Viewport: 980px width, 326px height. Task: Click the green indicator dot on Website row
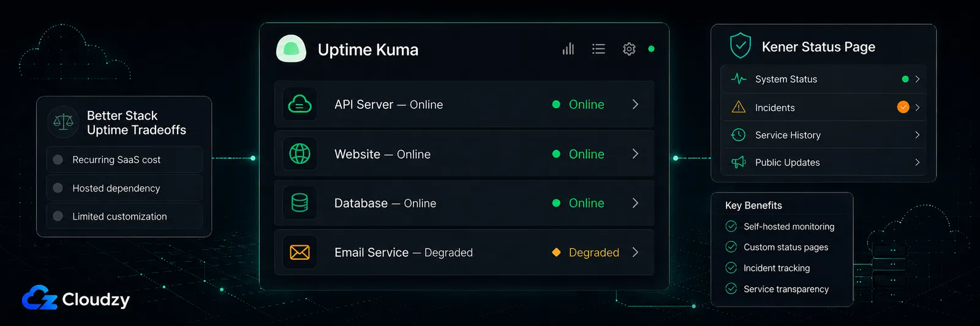[x=556, y=154]
